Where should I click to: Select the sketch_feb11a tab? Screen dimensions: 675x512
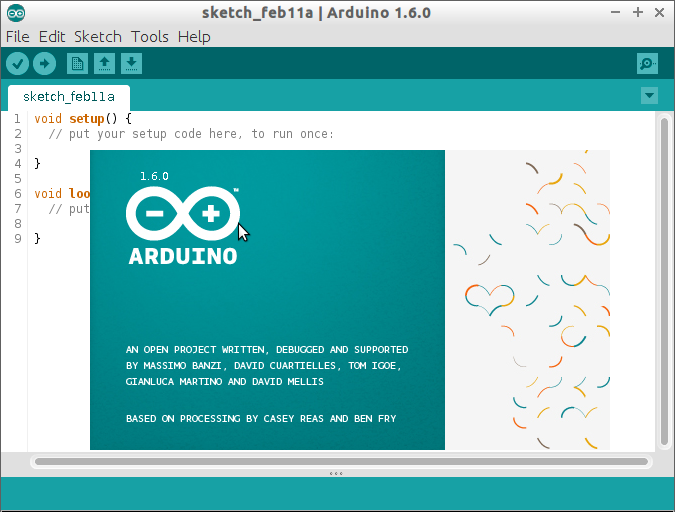coord(69,97)
